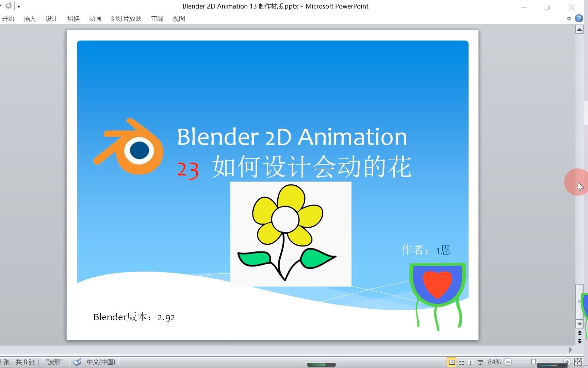Click the 波形 theme name
The width and height of the screenshot is (588, 368).
click(x=54, y=362)
